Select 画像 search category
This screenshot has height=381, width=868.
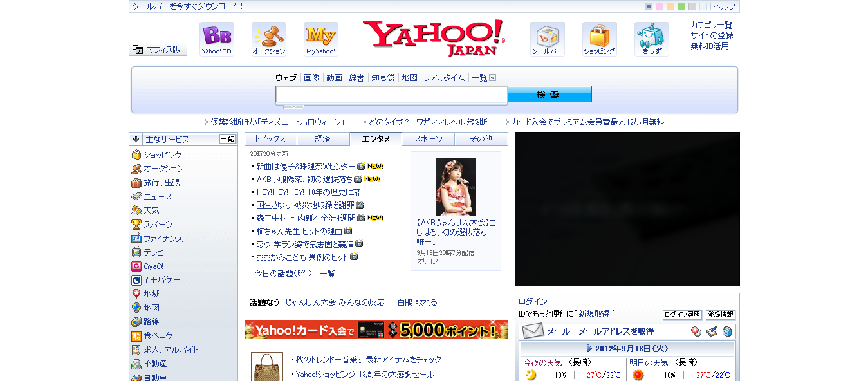click(x=311, y=78)
